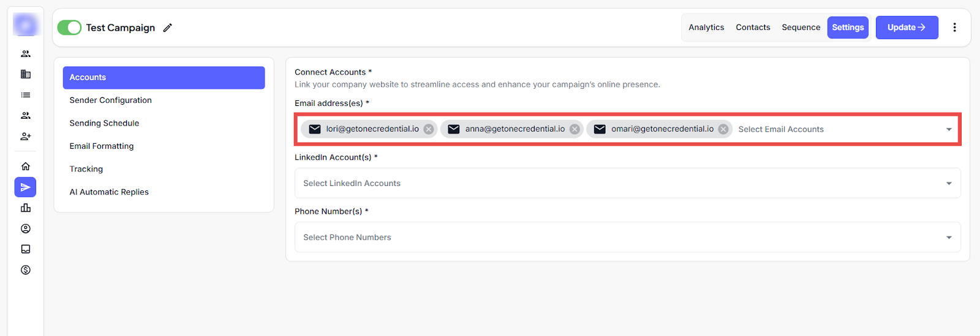Click the pencil icon to rename Test Campaign

tap(168, 28)
